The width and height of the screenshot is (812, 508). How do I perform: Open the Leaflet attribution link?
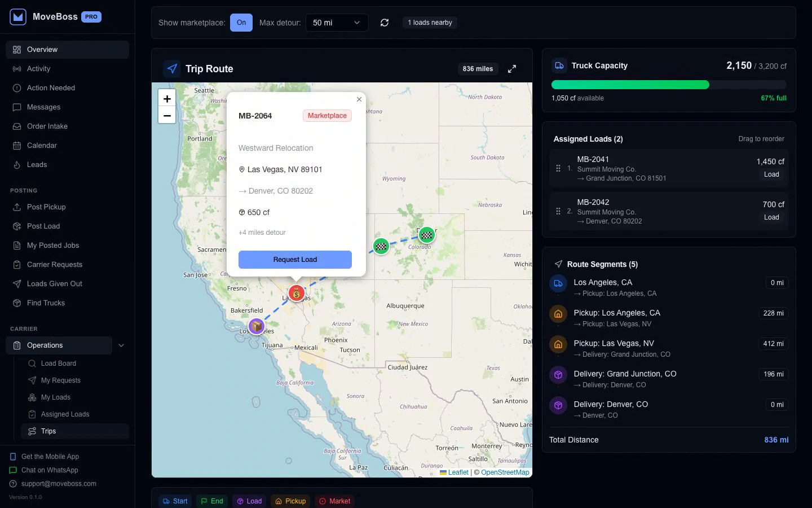coord(454,472)
